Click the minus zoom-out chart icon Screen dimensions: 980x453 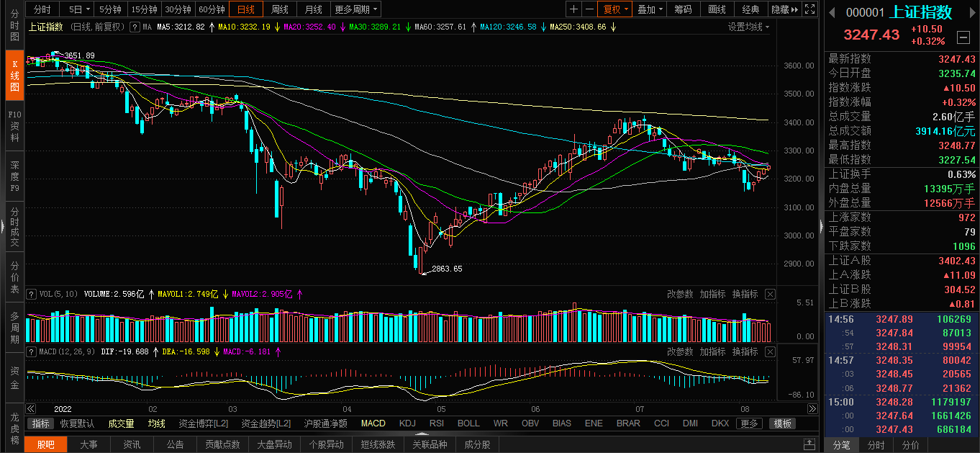pyautogui.click(x=589, y=9)
